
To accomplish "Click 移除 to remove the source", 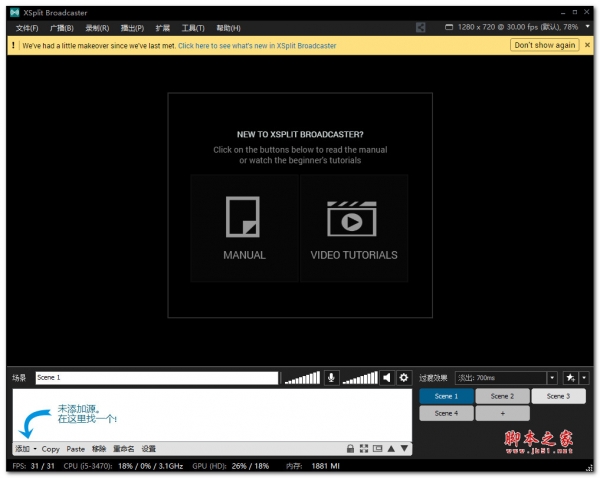I will coord(99,449).
